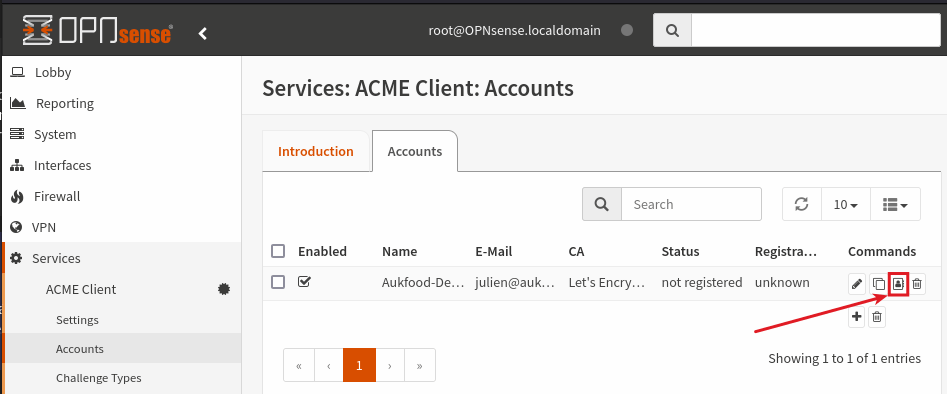Sort the table by the CA column
This screenshot has width=947, height=394.
576,251
